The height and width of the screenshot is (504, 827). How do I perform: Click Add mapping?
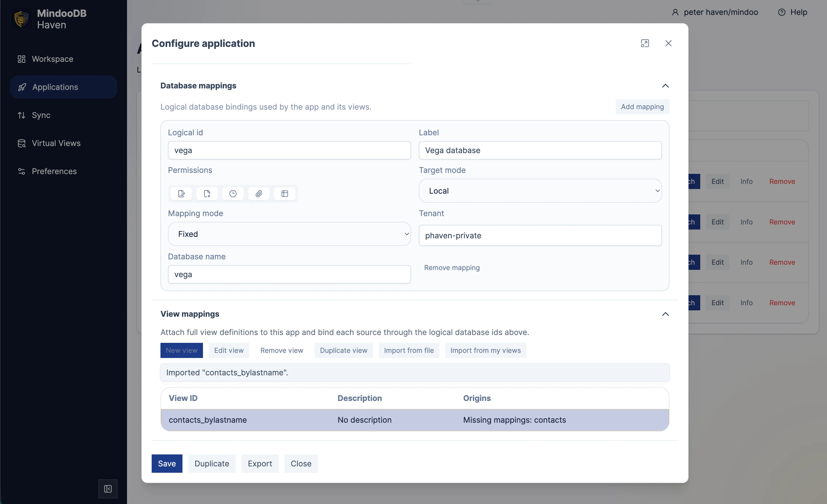(x=642, y=106)
